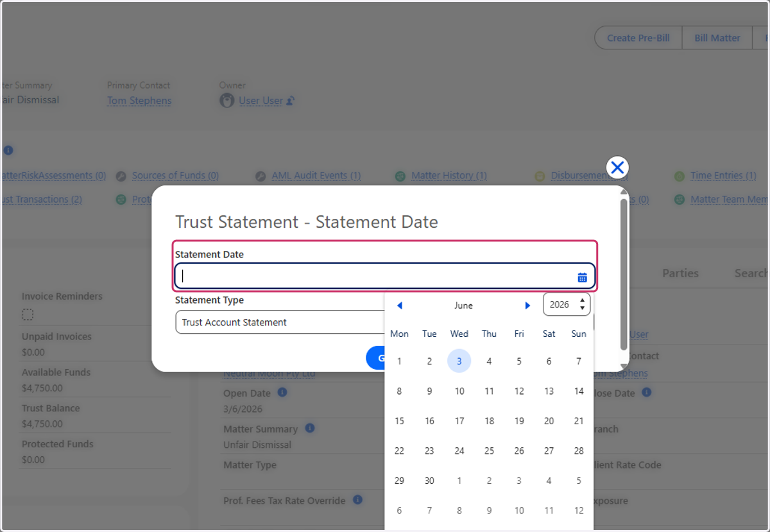Open the calendar picker icon in Statement Date
The height and width of the screenshot is (532, 770).
pyautogui.click(x=582, y=277)
